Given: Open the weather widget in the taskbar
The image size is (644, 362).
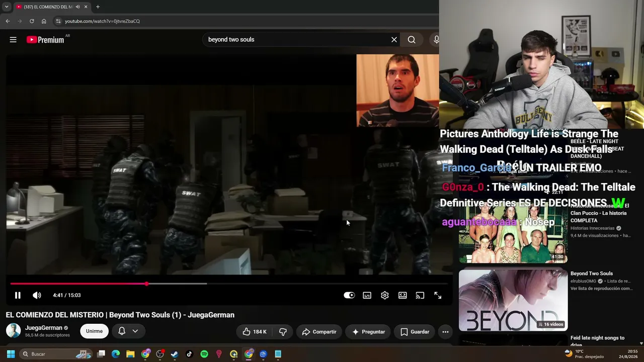Looking at the screenshot, I should click(585, 354).
